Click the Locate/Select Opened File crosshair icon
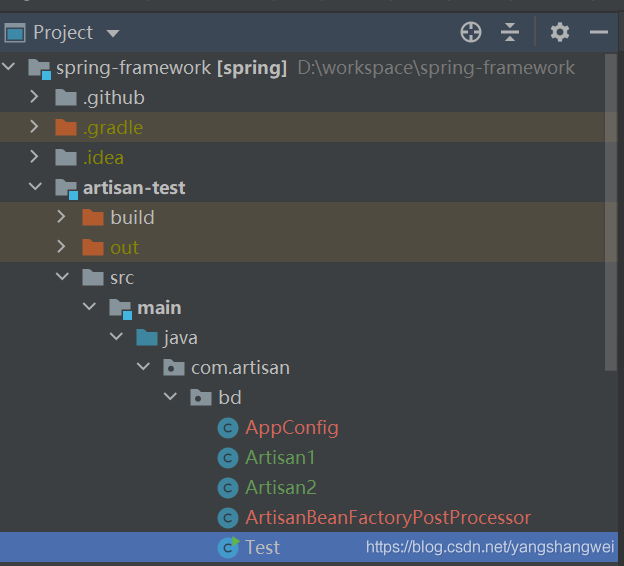This screenshot has height=566, width=624. point(470,32)
